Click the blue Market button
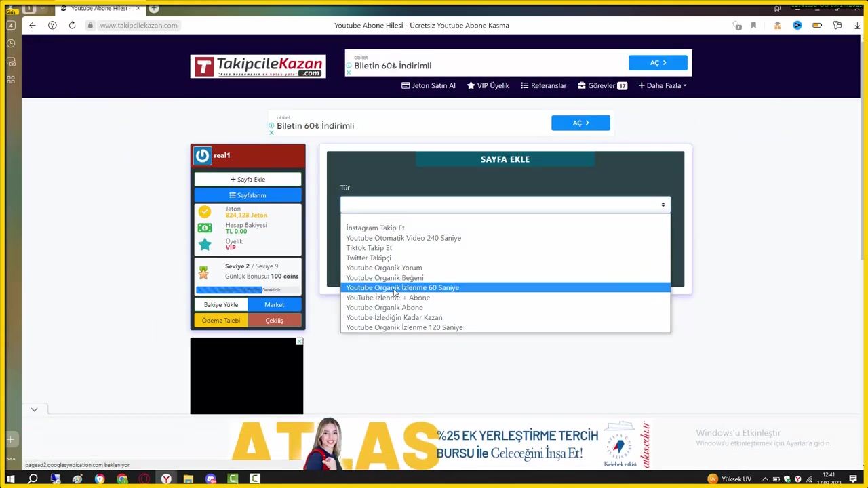The height and width of the screenshot is (488, 868). click(x=274, y=305)
